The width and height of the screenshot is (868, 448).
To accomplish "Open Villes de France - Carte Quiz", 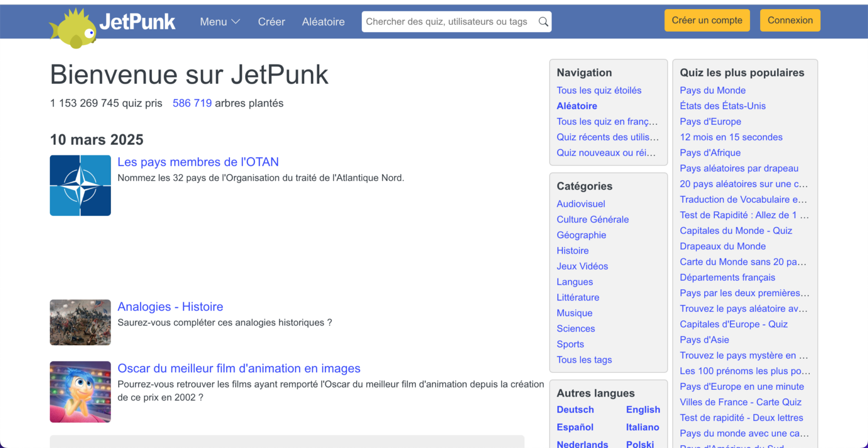I will pos(741,402).
